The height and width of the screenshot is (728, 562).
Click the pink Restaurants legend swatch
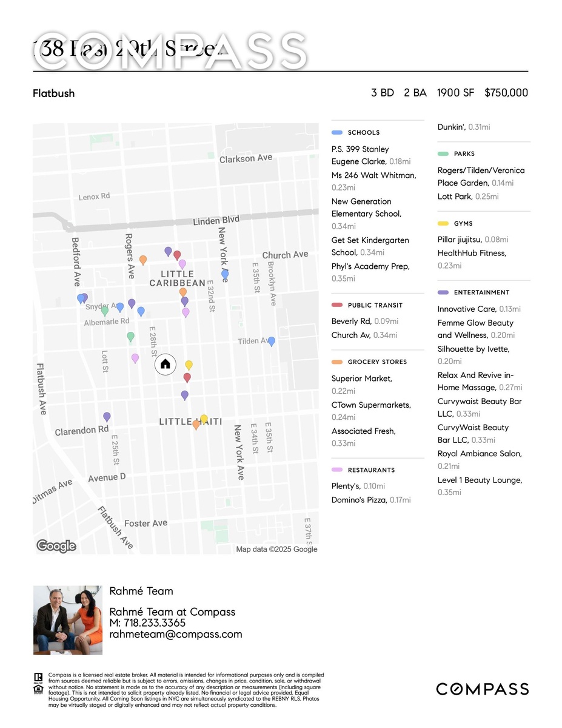pyautogui.click(x=337, y=470)
